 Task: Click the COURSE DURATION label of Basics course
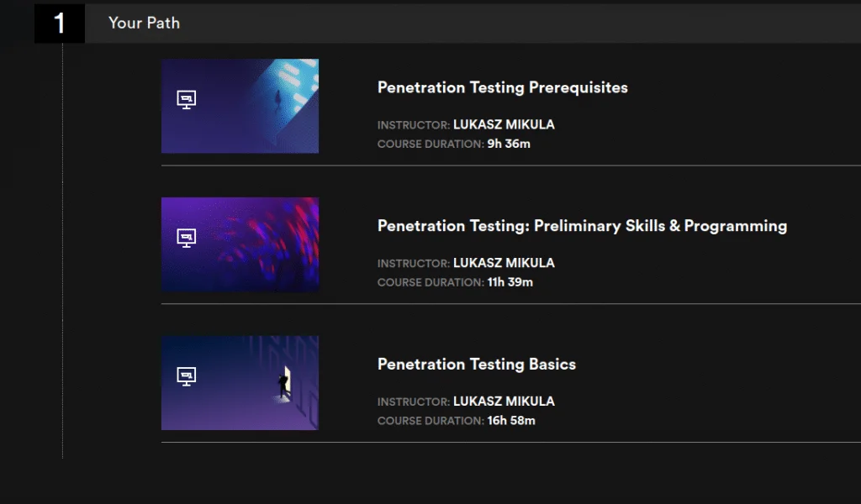[x=430, y=420]
